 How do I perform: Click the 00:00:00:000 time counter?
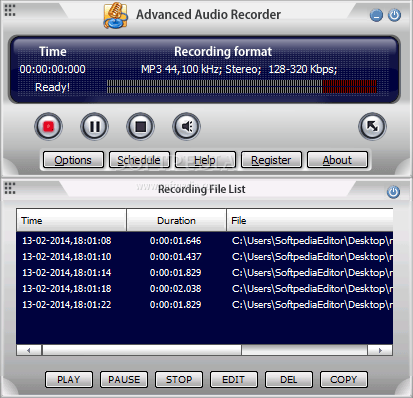pos(52,69)
